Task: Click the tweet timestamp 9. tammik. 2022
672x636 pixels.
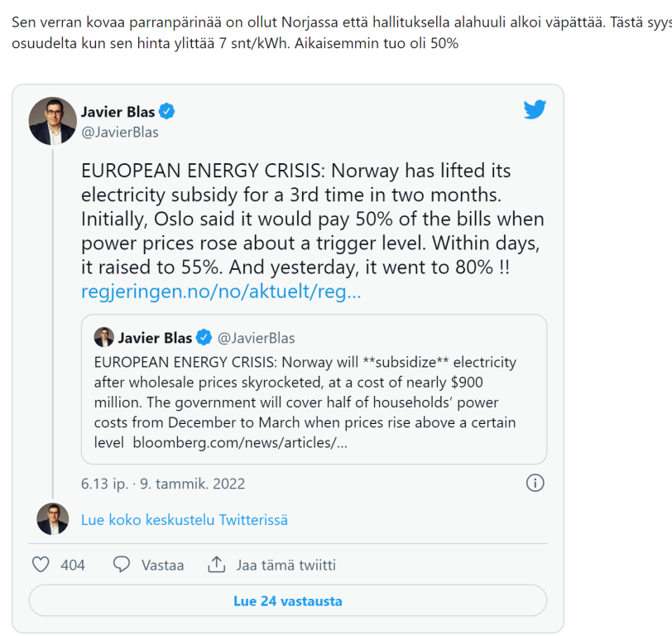Action: point(162,484)
